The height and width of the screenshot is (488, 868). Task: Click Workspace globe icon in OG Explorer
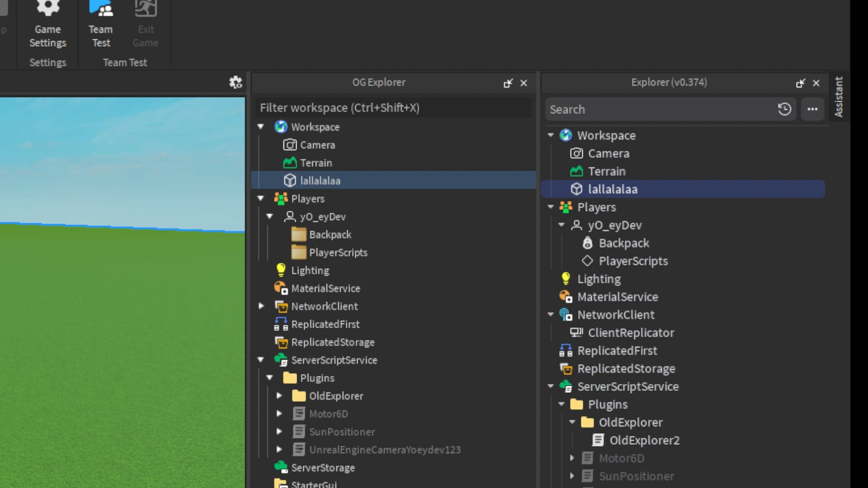pyautogui.click(x=281, y=127)
